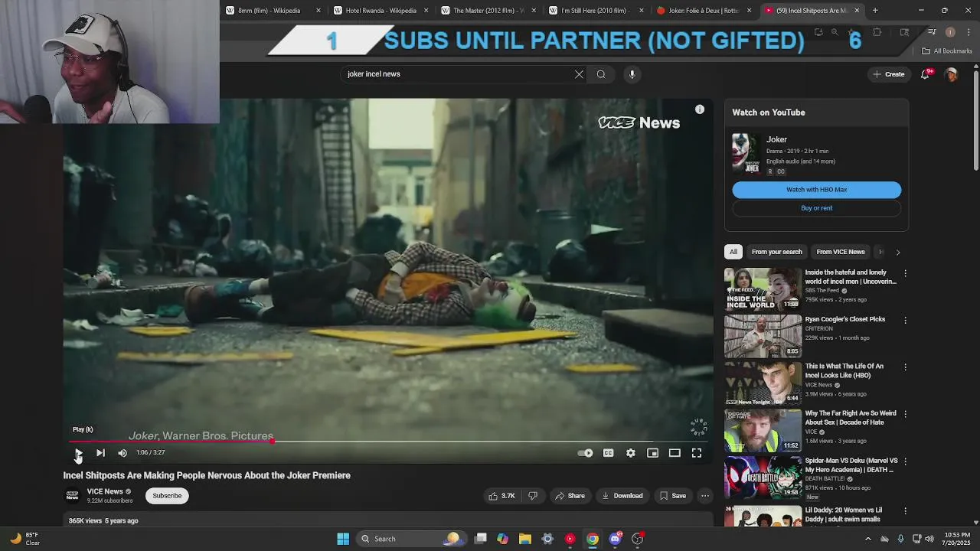Switch to miniplayer mode
The width and height of the screenshot is (980, 551).
point(652,453)
